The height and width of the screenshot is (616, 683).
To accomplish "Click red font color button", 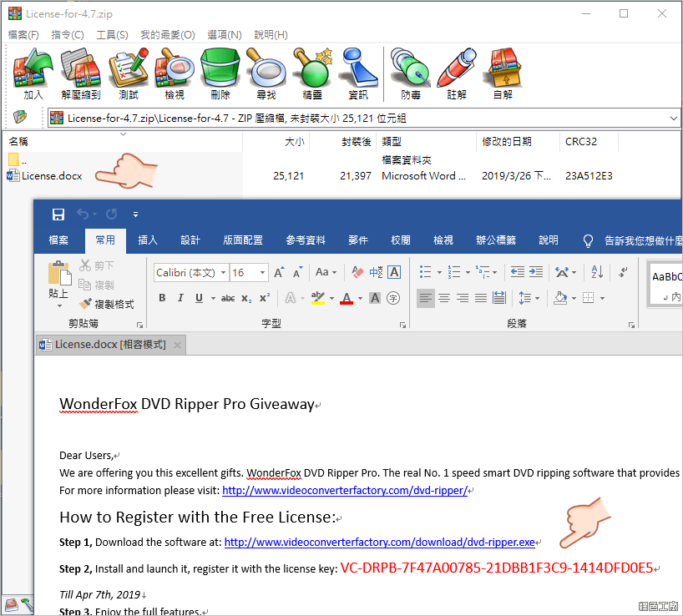I will coord(347,298).
